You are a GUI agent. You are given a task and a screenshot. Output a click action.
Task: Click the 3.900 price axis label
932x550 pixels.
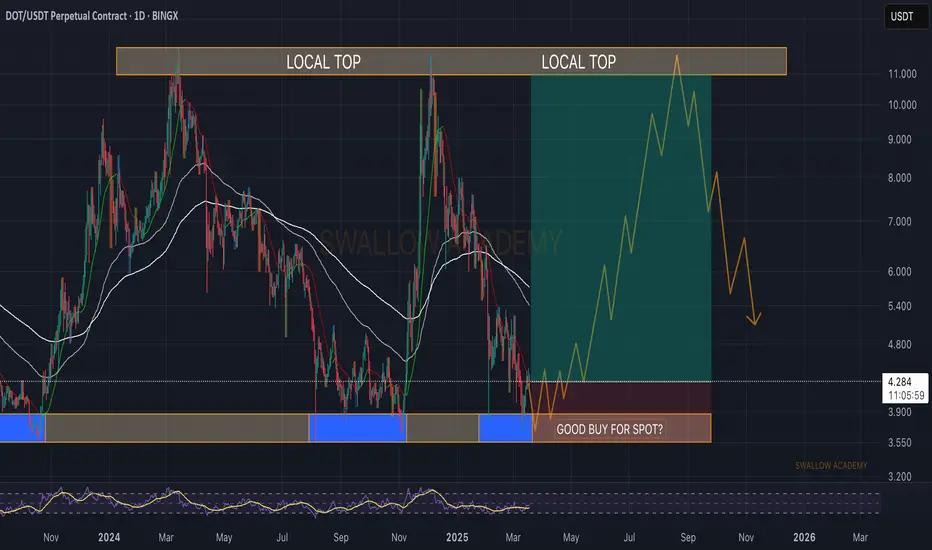(900, 411)
